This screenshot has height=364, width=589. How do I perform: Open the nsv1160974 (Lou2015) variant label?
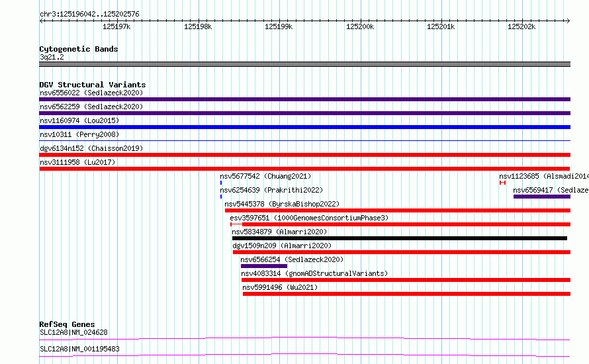click(79, 120)
